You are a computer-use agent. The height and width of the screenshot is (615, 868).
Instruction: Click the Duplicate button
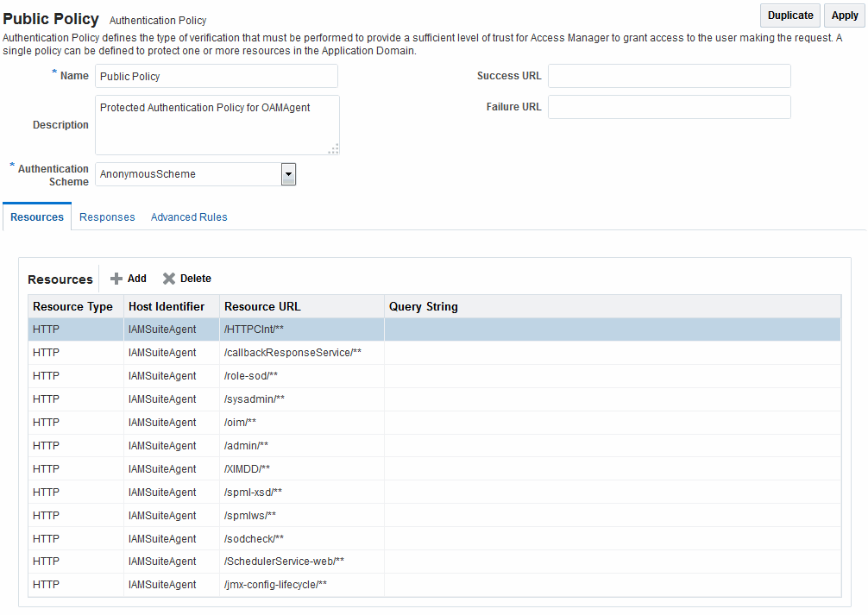click(x=790, y=16)
